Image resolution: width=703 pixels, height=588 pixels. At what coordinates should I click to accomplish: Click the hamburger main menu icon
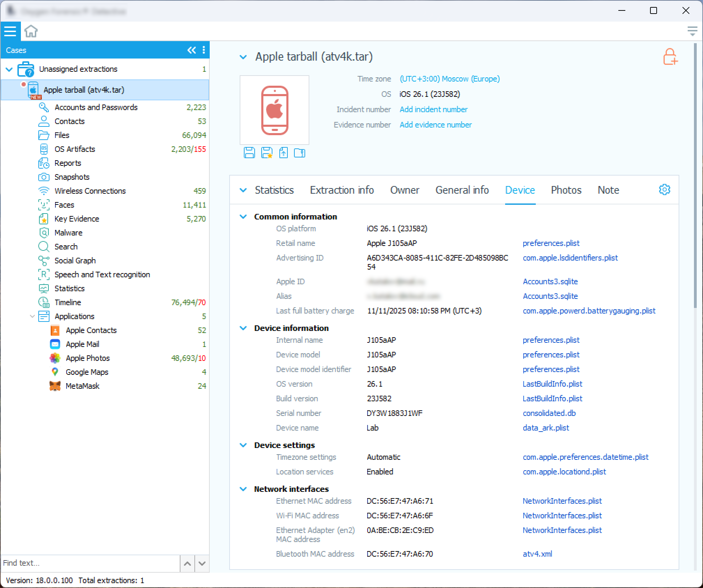[10, 31]
